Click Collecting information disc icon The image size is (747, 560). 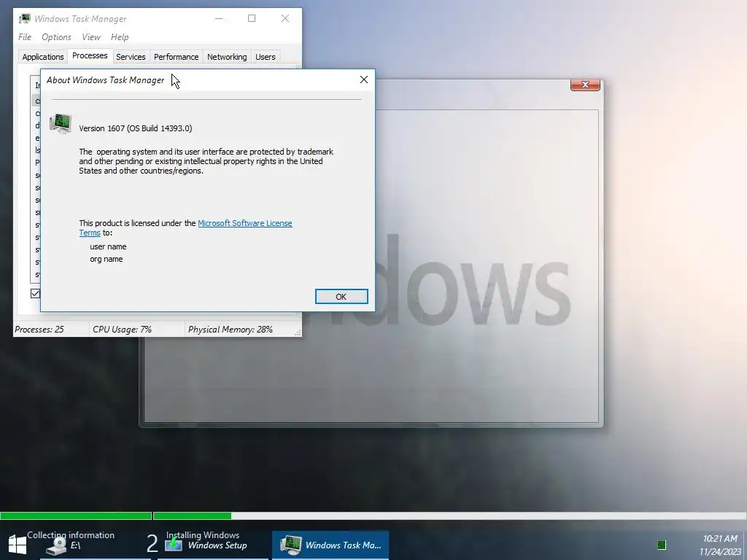coord(56,545)
